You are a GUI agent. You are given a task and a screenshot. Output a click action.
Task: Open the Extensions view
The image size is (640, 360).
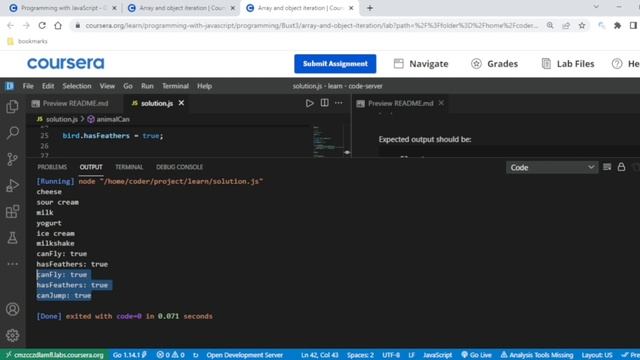(x=12, y=211)
